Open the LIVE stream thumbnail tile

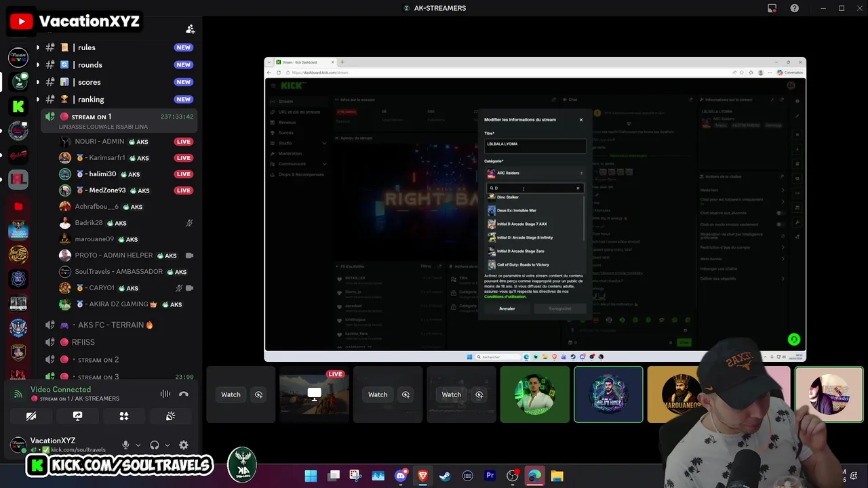coord(314,394)
